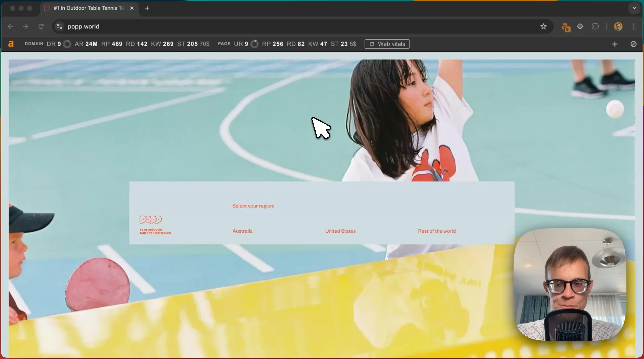Click the Web vitals button
Image resolution: width=644 pixels, height=359 pixels.
click(x=387, y=44)
